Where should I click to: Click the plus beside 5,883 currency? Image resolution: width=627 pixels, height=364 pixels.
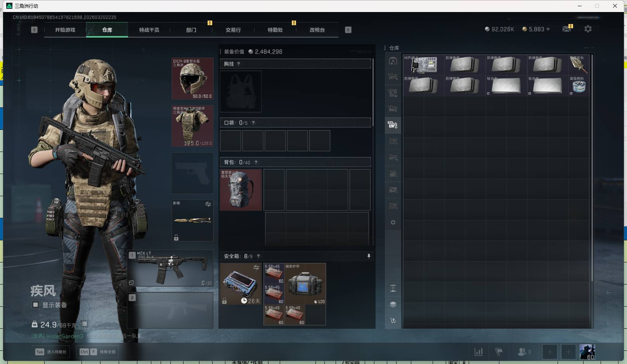coord(548,29)
